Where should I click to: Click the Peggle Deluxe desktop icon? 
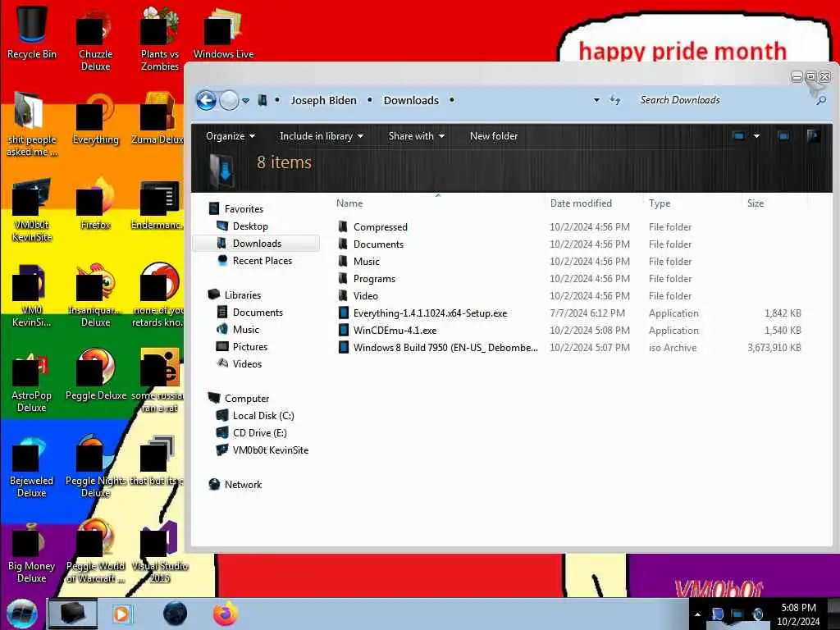[x=95, y=374]
